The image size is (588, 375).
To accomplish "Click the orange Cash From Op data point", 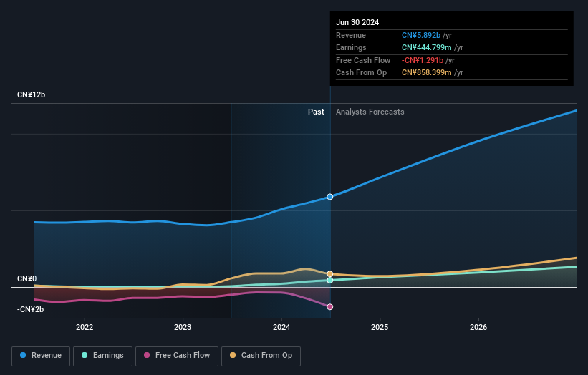I will 330,274.
